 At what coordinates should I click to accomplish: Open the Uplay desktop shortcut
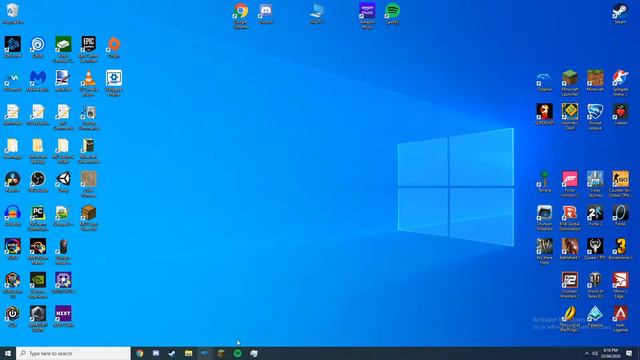(38, 47)
